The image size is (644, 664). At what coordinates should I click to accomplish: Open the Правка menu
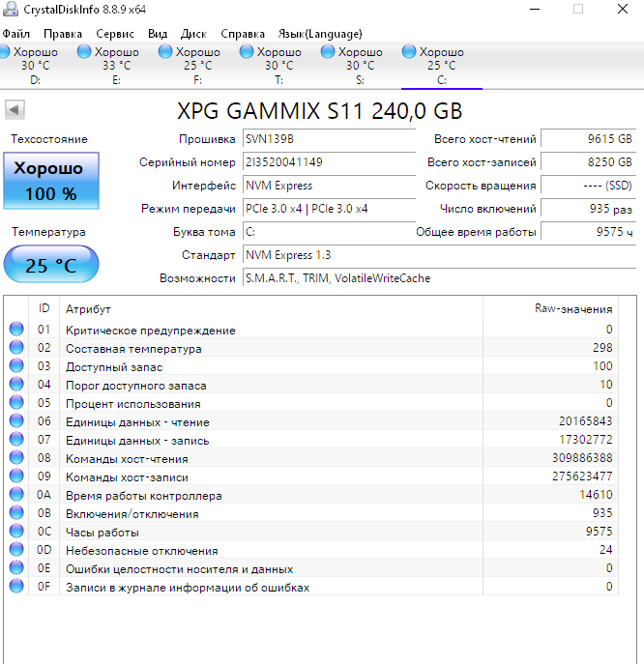[63, 34]
